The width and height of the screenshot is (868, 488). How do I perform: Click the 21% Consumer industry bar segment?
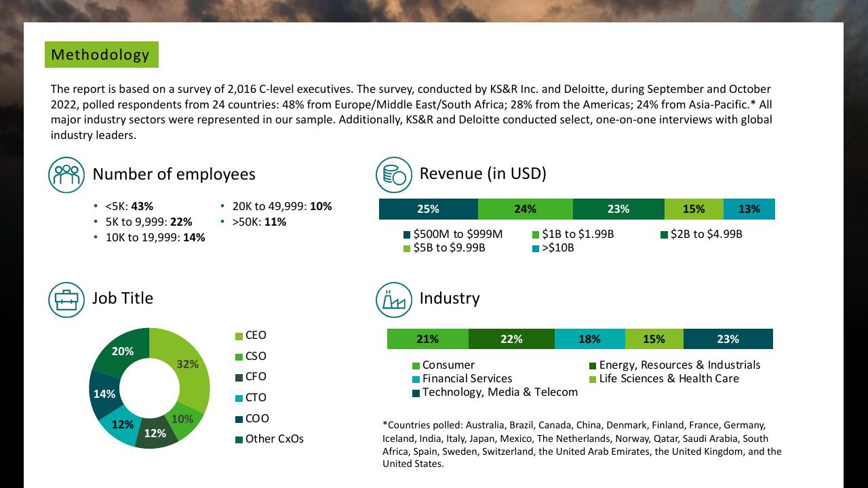[x=428, y=339]
